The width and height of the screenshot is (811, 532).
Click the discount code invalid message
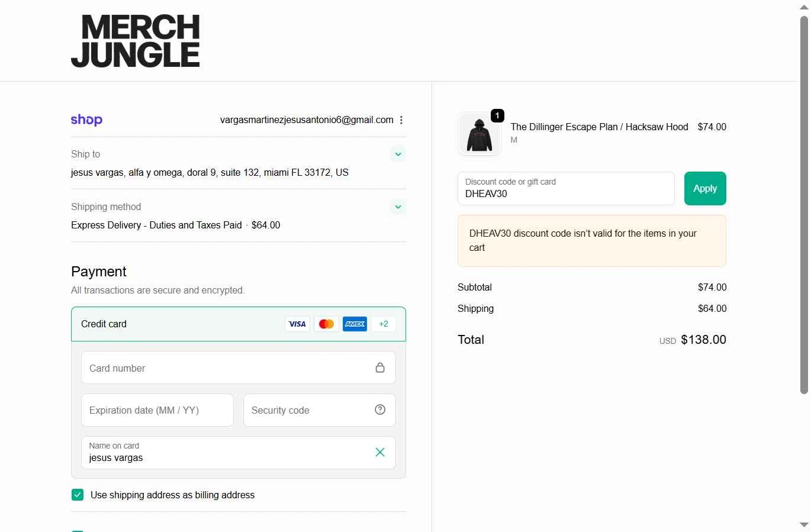click(x=592, y=241)
